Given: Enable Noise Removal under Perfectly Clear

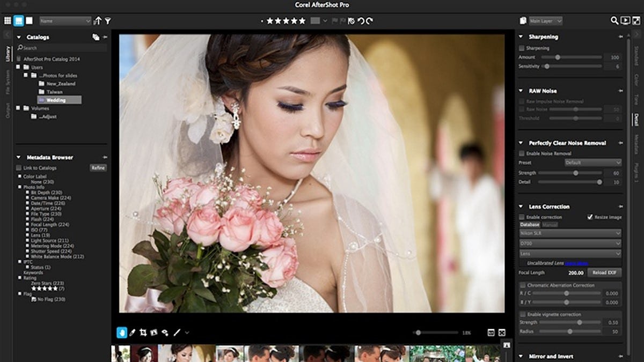Looking at the screenshot, I should click(522, 153).
